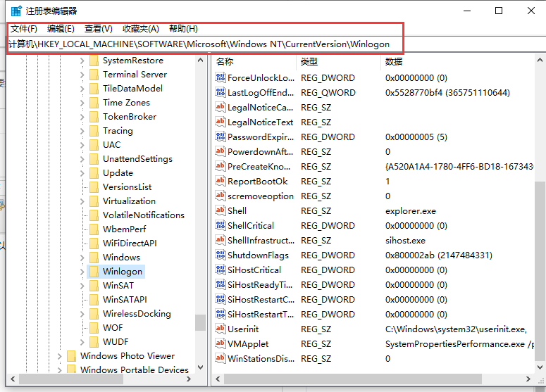Select the Shell string value icon
Viewport: 546px width, 392px height.
[221, 211]
